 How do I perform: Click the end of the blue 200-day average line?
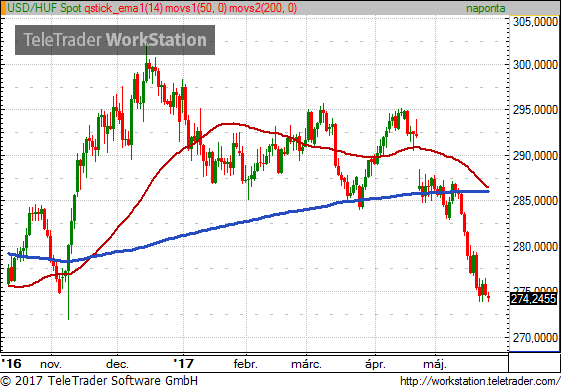pos(488,191)
